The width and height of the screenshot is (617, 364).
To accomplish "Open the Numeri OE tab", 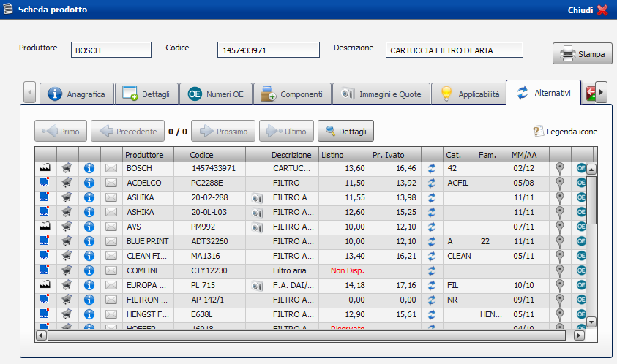I will [216, 94].
